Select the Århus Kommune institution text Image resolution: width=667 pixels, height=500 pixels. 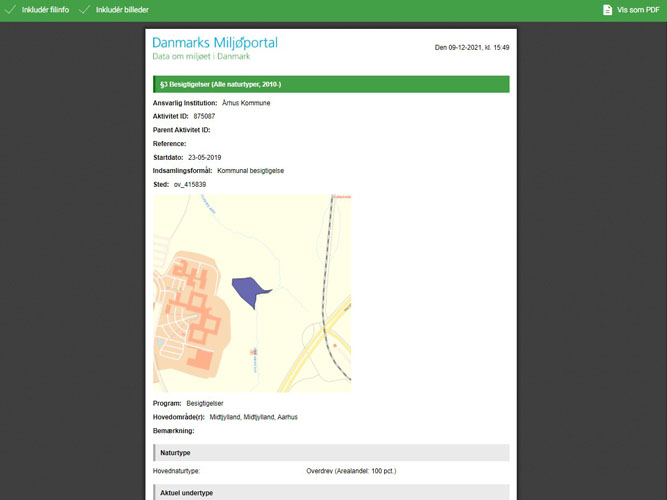pos(246,103)
